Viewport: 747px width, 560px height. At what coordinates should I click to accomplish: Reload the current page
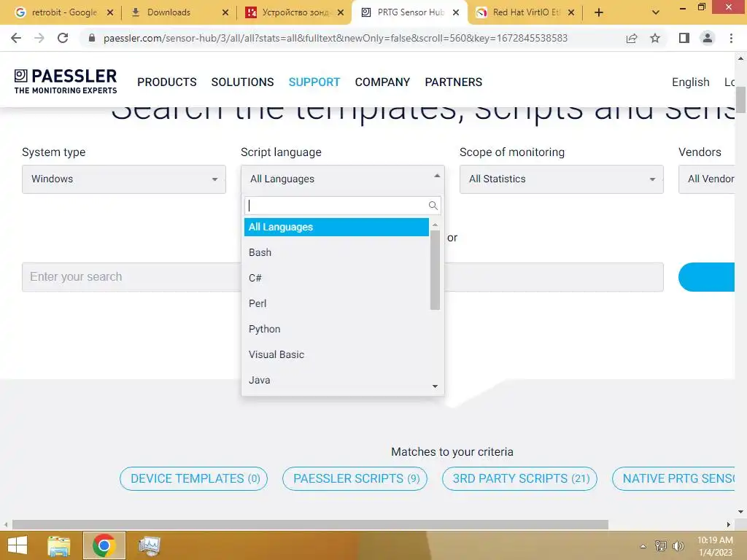[63, 38]
